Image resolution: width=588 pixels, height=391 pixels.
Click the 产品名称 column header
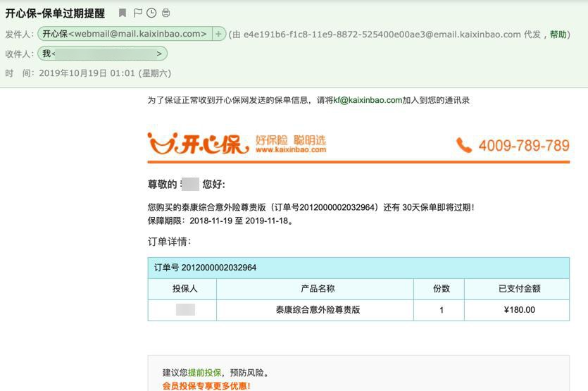click(315, 289)
